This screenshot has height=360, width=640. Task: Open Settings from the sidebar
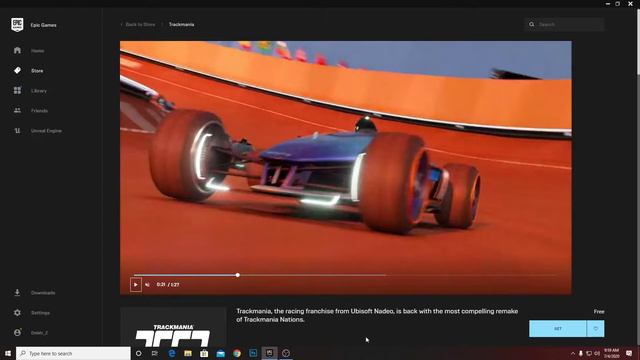click(x=40, y=313)
